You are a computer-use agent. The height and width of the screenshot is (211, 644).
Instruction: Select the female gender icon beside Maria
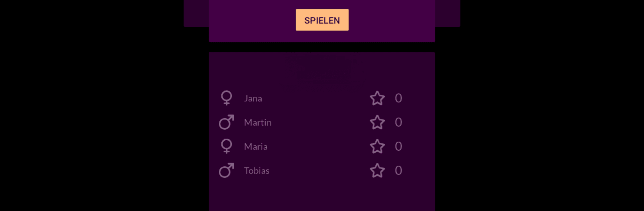226,146
